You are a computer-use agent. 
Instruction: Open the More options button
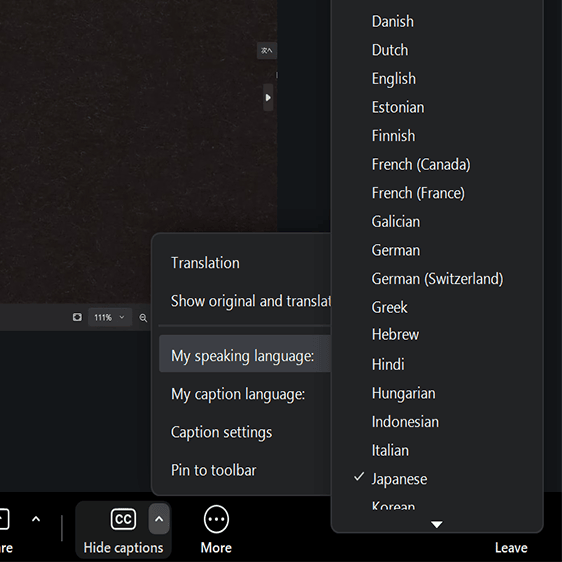tap(216, 529)
